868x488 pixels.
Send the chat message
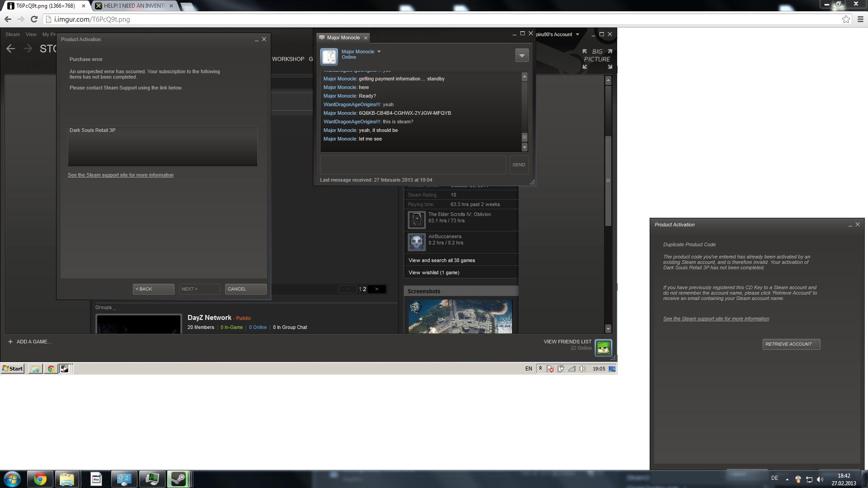519,165
